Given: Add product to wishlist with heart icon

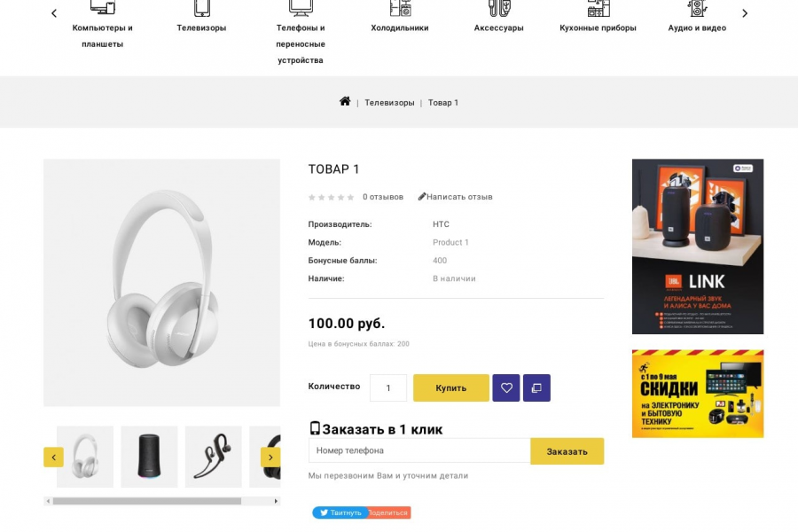Looking at the screenshot, I should (x=506, y=387).
